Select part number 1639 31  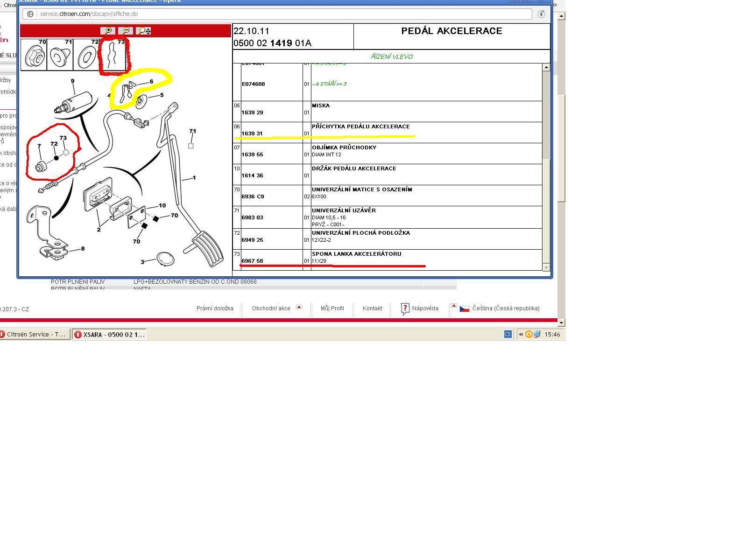click(x=252, y=133)
